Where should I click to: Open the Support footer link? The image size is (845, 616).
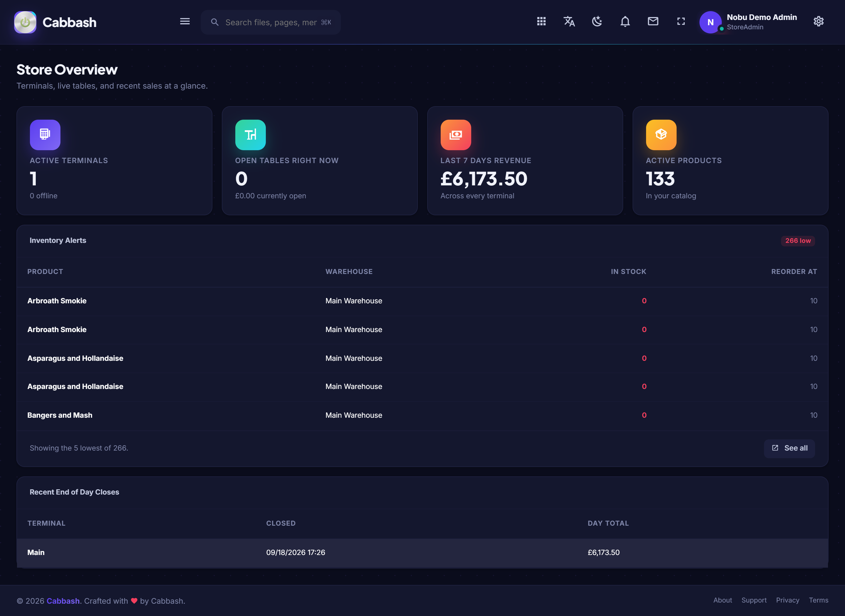[754, 600]
